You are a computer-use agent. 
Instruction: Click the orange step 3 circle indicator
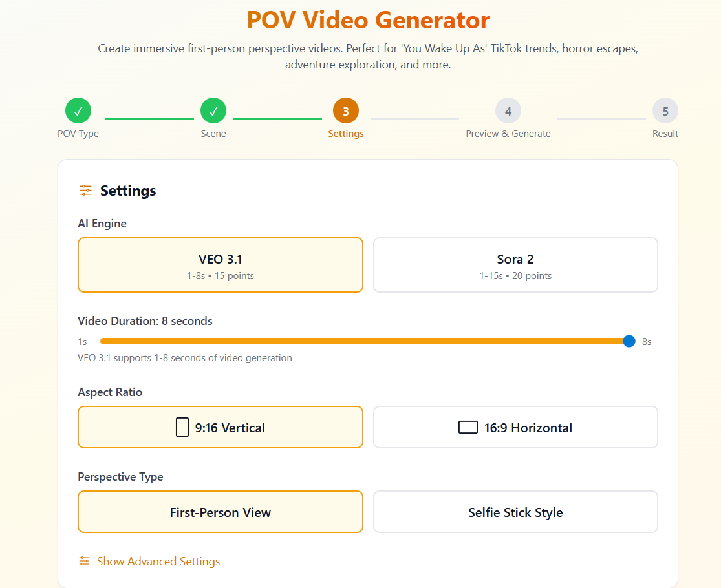[345, 110]
